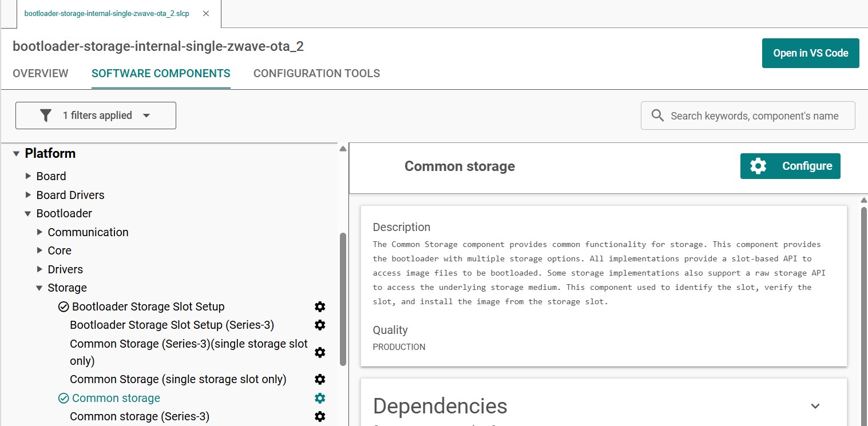The height and width of the screenshot is (426, 868).
Task: Open the Configuration Tools tab
Action: point(316,73)
